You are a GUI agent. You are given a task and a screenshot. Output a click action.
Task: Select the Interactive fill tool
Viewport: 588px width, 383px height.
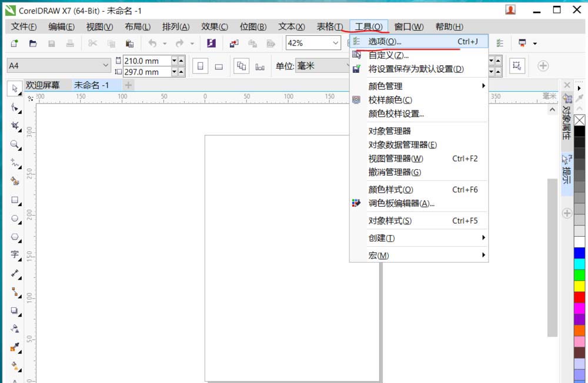point(15,365)
